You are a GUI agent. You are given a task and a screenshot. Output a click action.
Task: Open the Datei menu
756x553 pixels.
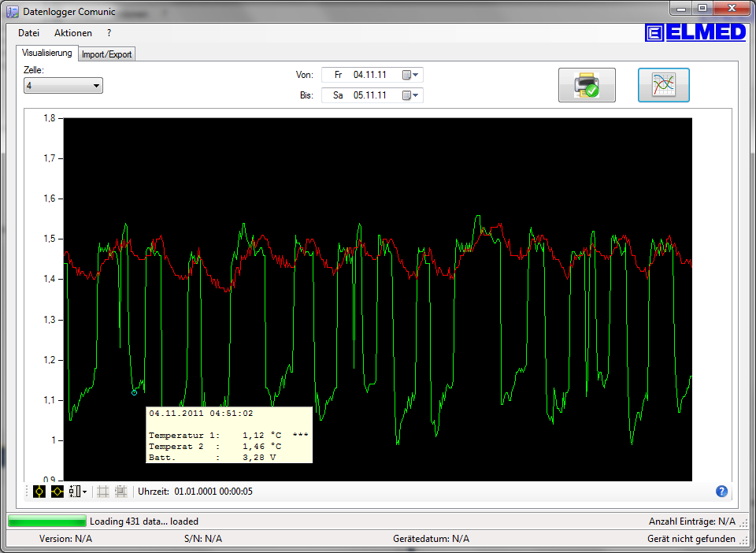point(28,33)
